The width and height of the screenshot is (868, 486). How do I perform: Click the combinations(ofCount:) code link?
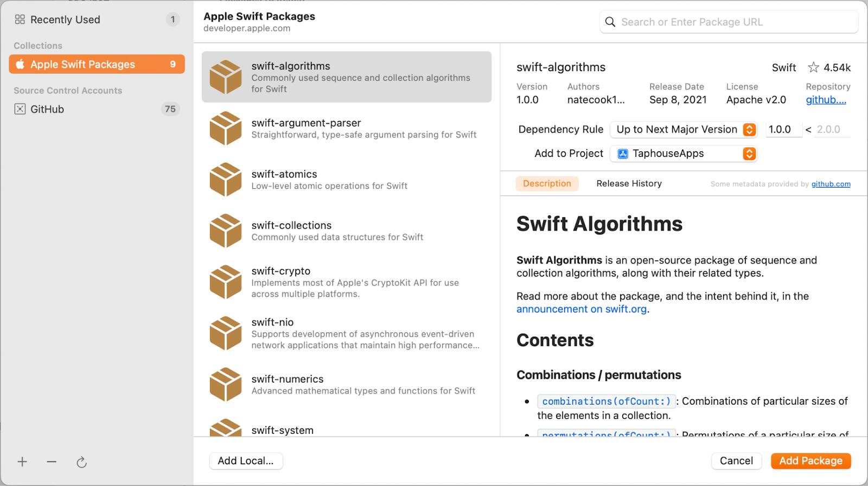click(607, 401)
